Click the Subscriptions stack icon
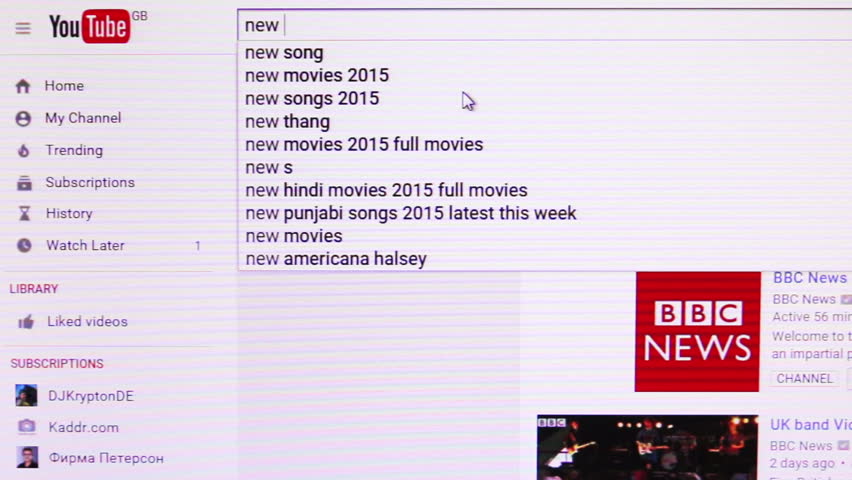 [x=24, y=183]
